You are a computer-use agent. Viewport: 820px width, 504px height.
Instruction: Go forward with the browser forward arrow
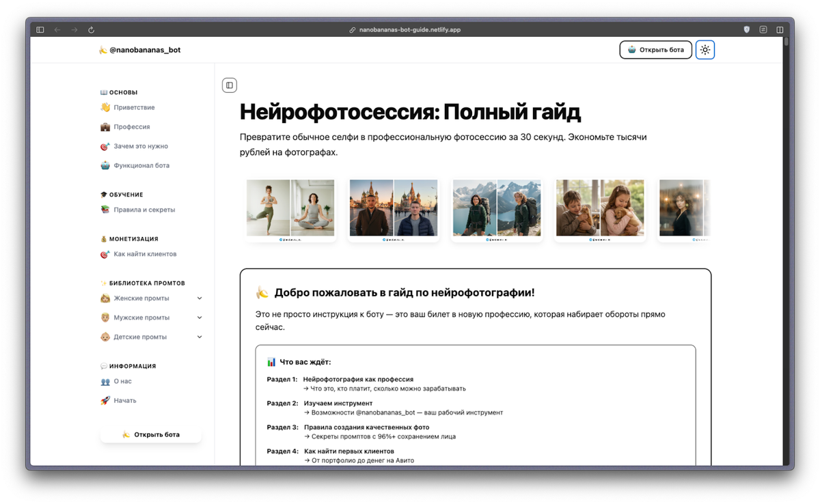(x=74, y=30)
